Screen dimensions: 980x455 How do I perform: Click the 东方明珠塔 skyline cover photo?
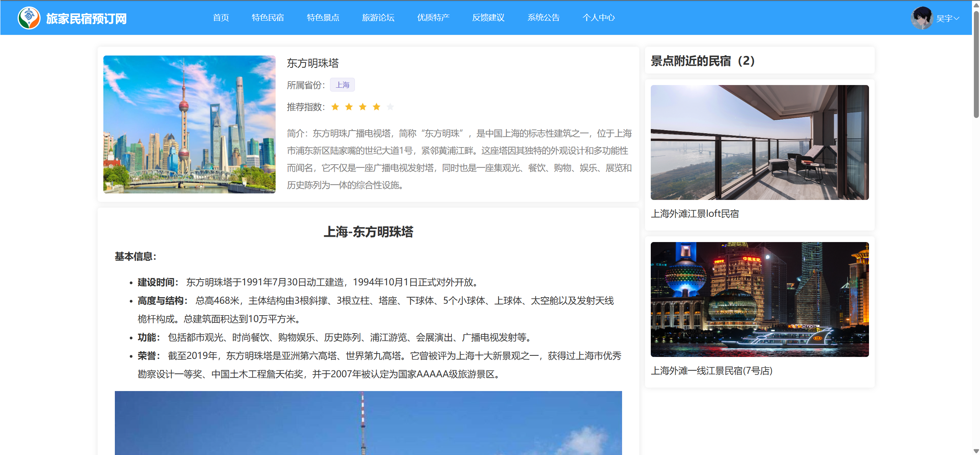[x=189, y=124]
